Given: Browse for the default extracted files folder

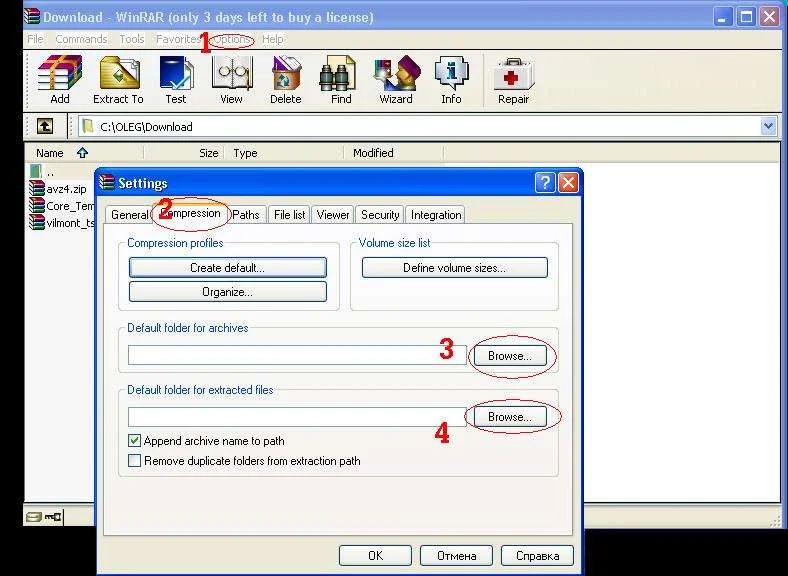Looking at the screenshot, I should click(x=510, y=417).
